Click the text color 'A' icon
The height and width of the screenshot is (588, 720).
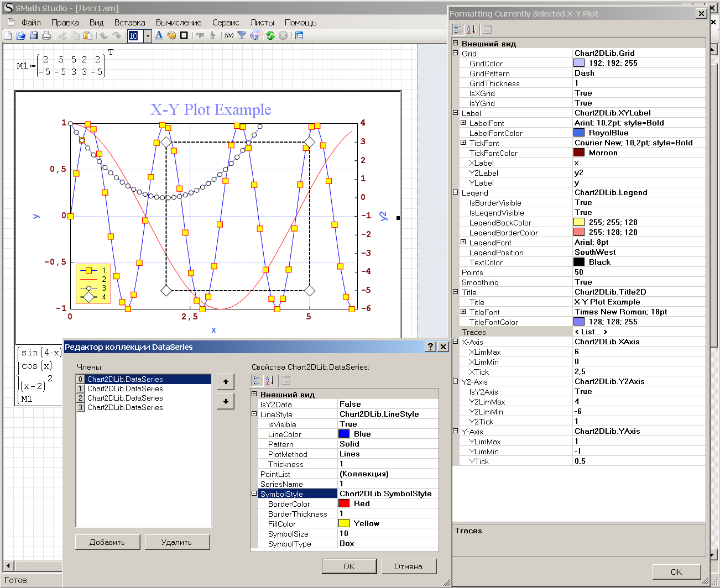pyautogui.click(x=159, y=35)
